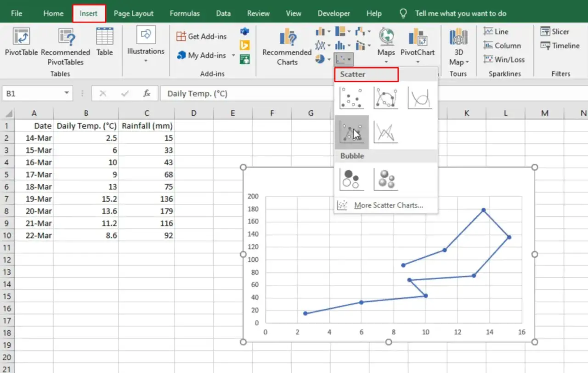Open the column chart dropdown arrow
Image resolution: width=588 pixels, height=373 pixels.
click(329, 32)
